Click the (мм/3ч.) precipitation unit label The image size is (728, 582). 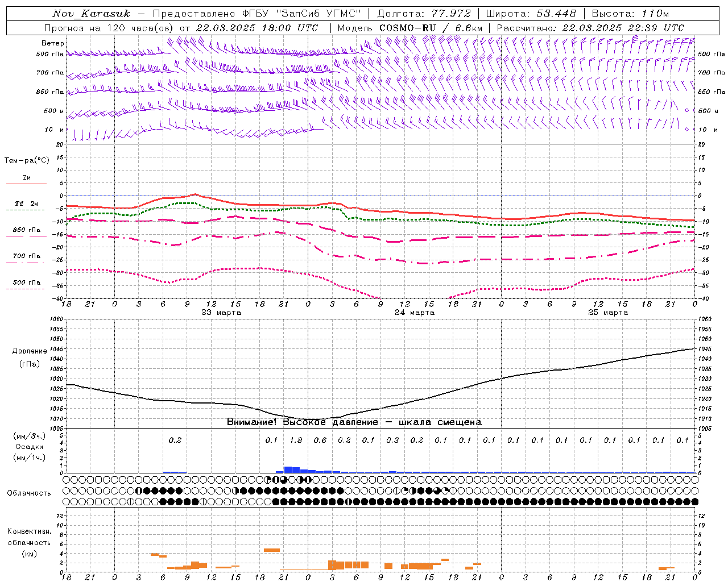click(x=29, y=436)
